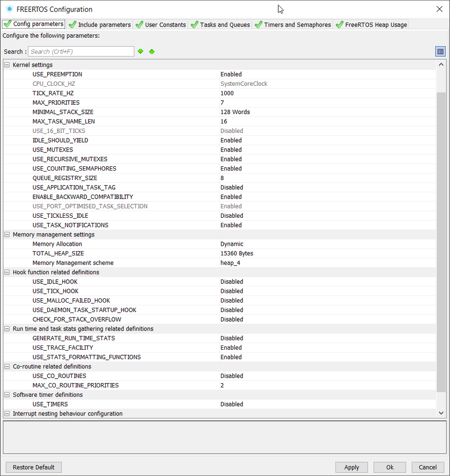Select the USE_STATS_FORMATTING_FUNCTIONS Enabled value

pyautogui.click(x=231, y=357)
